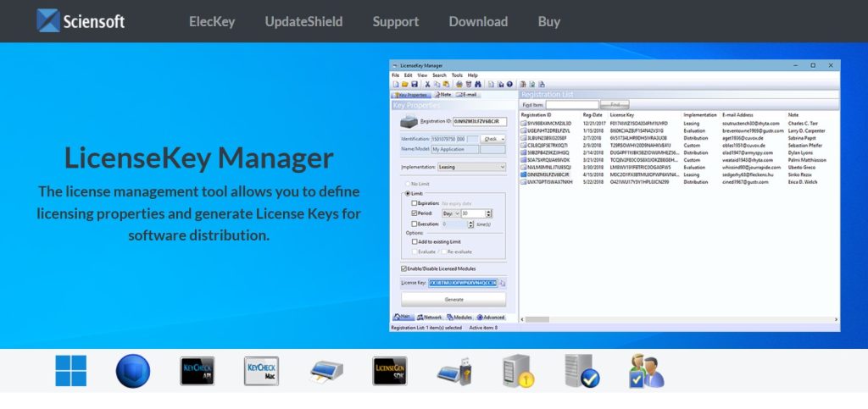Select the KeyCheck API icon

coord(197,371)
